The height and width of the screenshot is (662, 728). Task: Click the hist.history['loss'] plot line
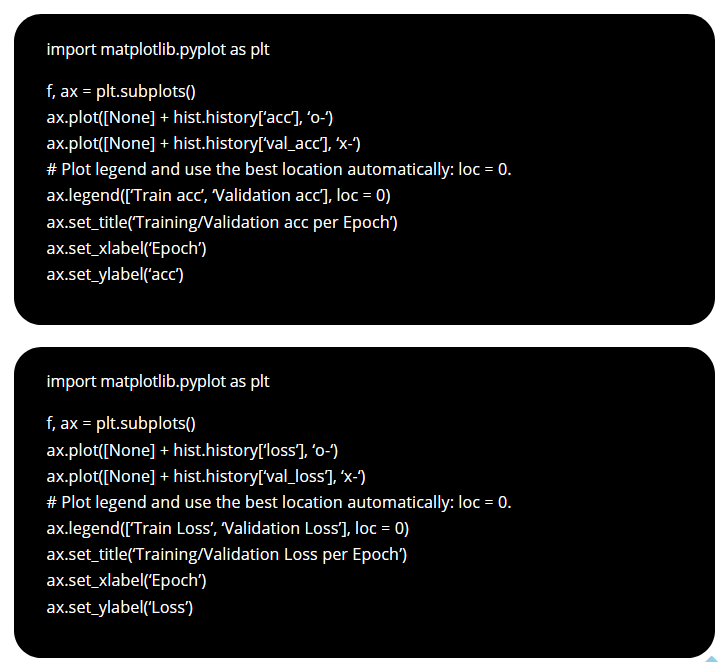tap(192, 450)
